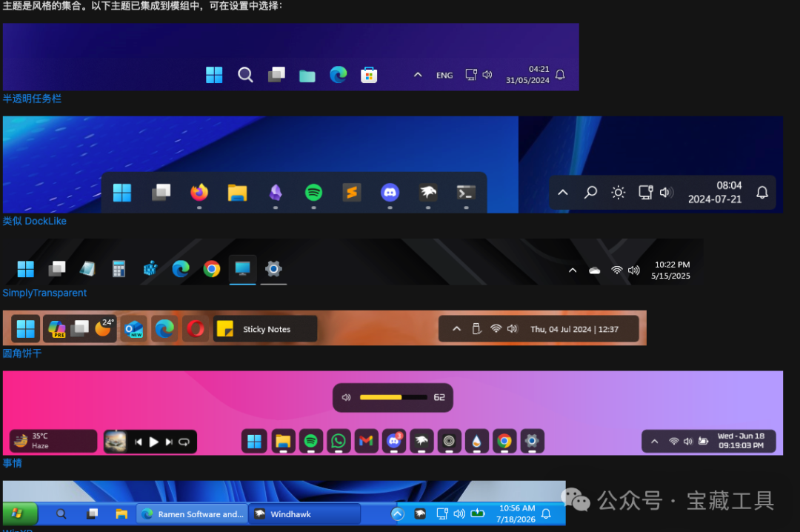Click the 10:22 PM 5/15/2025 clock

click(671, 270)
